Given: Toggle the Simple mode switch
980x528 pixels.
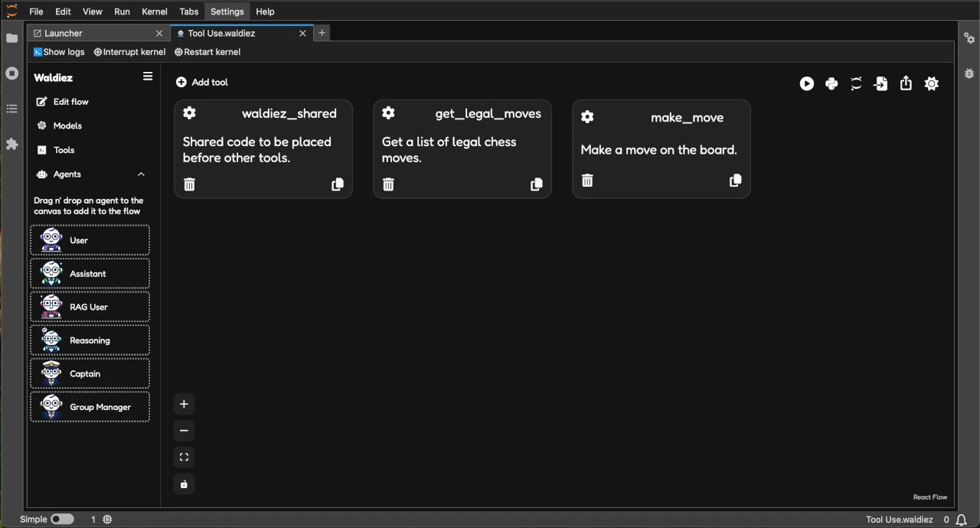Looking at the screenshot, I should [x=62, y=519].
